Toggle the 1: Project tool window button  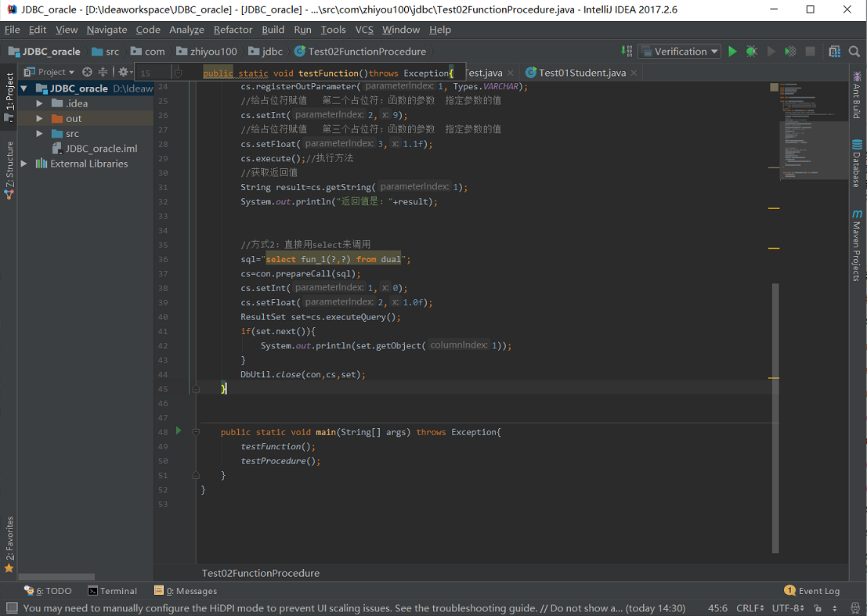click(9, 98)
